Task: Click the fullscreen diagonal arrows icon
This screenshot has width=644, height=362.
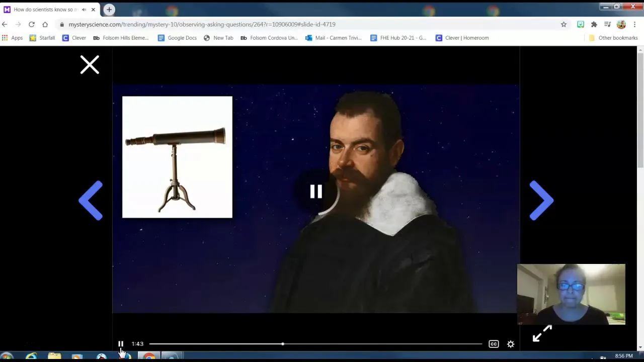Action: [x=542, y=333]
